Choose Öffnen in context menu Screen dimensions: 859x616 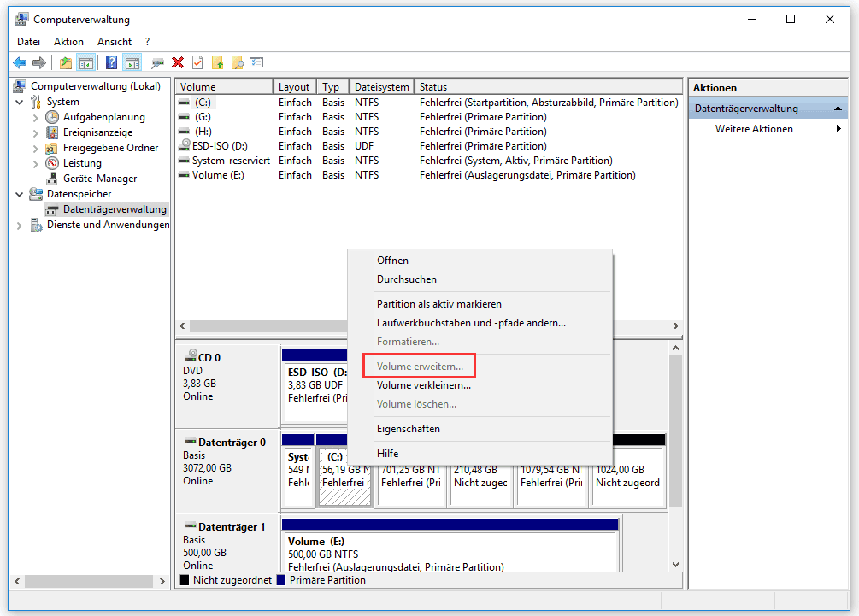coord(480,261)
